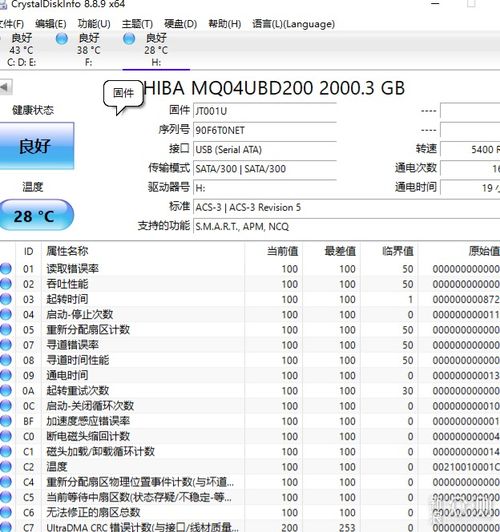This screenshot has height=532, width=500.
Task: Select the attribute name 寻道时间性能
Action: pos(78,360)
